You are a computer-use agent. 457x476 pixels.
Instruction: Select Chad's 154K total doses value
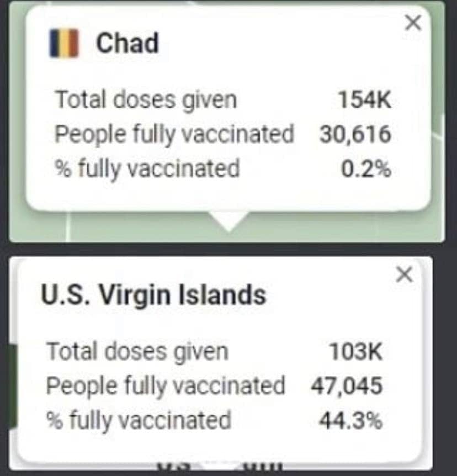(x=365, y=101)
